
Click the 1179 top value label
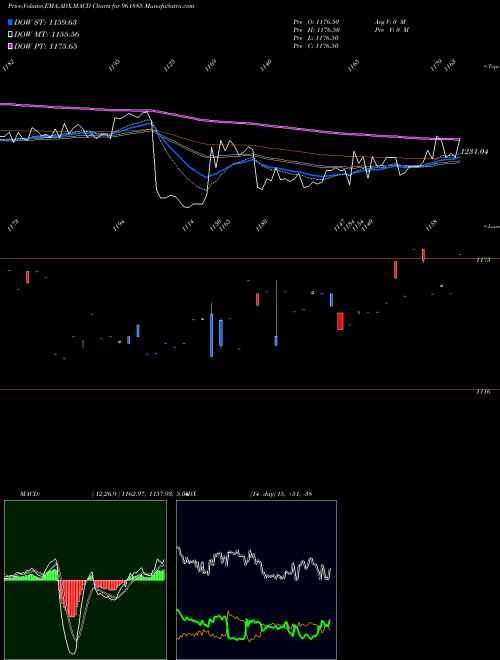pyautogui.click(x=436, y=66)
